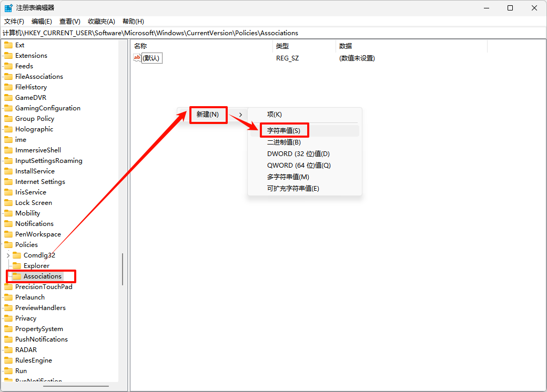The height and width of the screenshot is (392, 547).
Task: Choose 二进制值(B) from the submenu
Action: pyautogui.click(x=283, y=142)
